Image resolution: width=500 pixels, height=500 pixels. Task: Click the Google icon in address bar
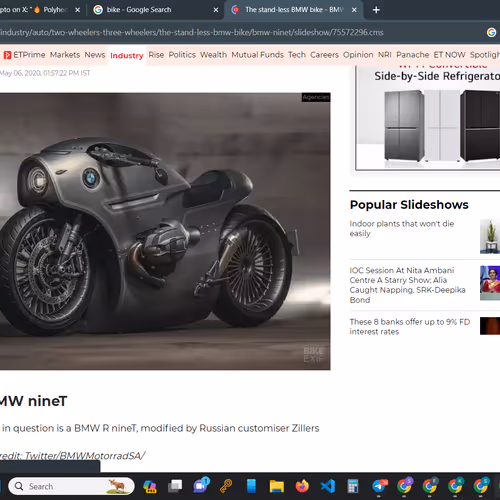(491, 32)
